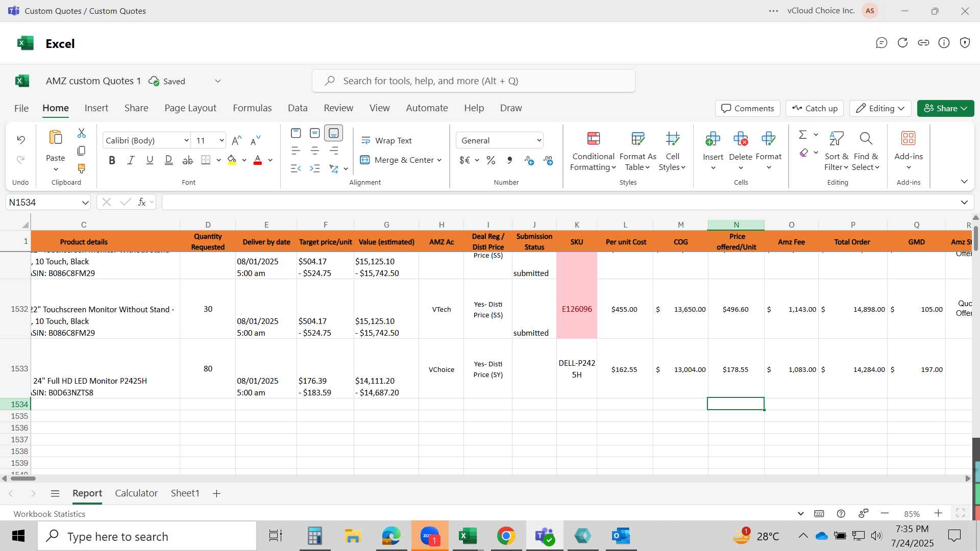Toggle underline formatting
The width and height of the screenshot is (980, 551).
point(150,160)
